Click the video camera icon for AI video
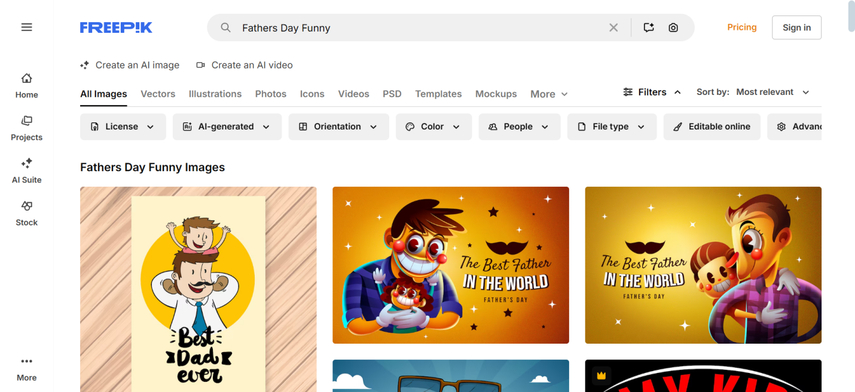This screenshot has width=855, height=392. click(x=201, y=65)
